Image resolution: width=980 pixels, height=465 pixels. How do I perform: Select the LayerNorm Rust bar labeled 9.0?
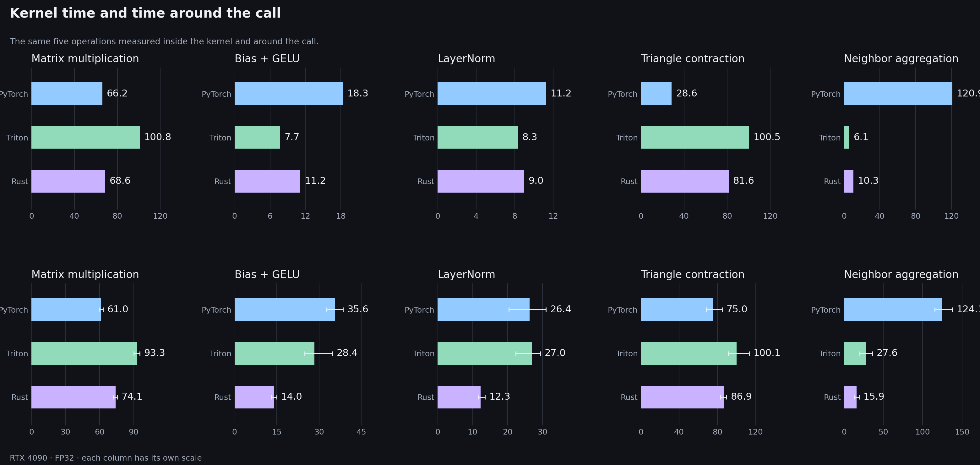click(x=481, y=181)
